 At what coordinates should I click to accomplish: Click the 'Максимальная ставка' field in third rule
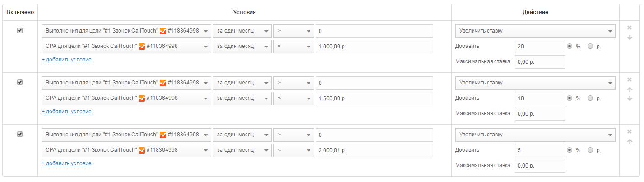[540, 165]
